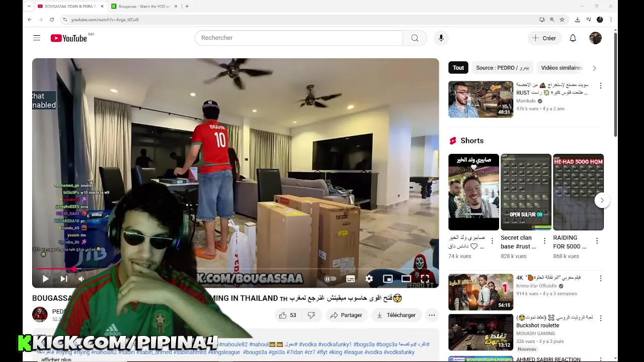Screen dimensions: 644x362
Task: Open the #nahoule82 hashtag
Action: pyautogui.click(x=233, y=344)
